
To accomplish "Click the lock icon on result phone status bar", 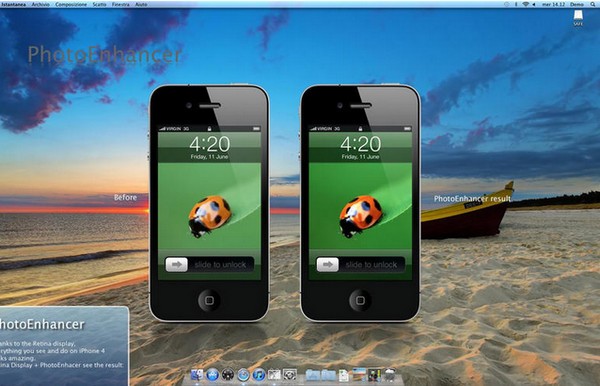I will [360, 129].
